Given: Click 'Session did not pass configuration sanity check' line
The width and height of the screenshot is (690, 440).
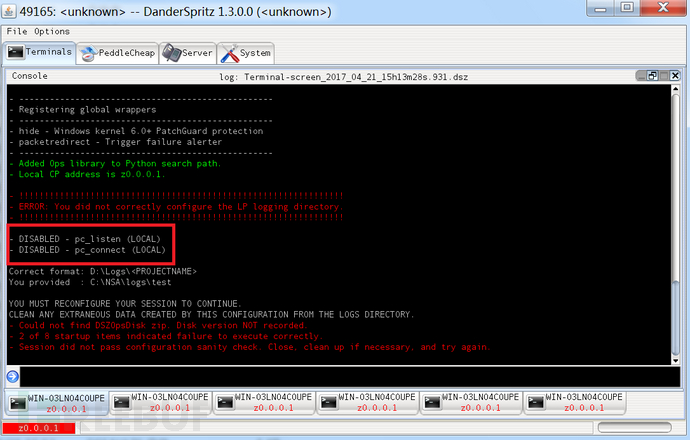Looking at the screenshot, I should coord(250,347).
